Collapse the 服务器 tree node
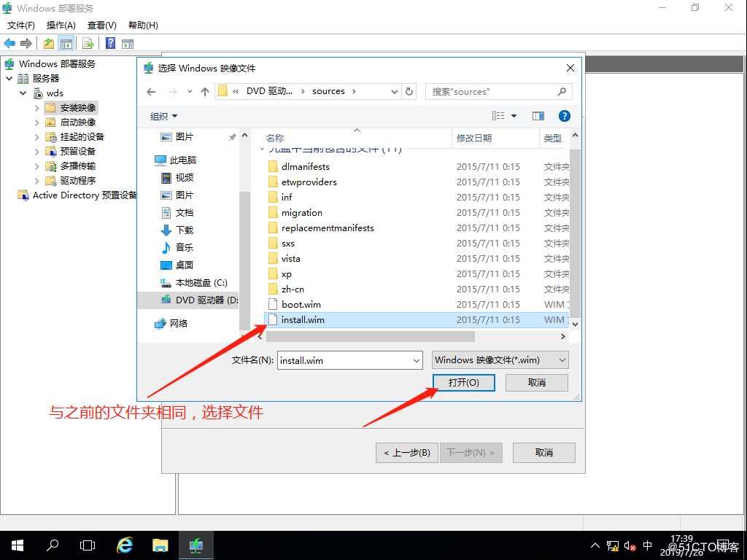The height and width of the screenshot is (560, 747). coord(9,79)
